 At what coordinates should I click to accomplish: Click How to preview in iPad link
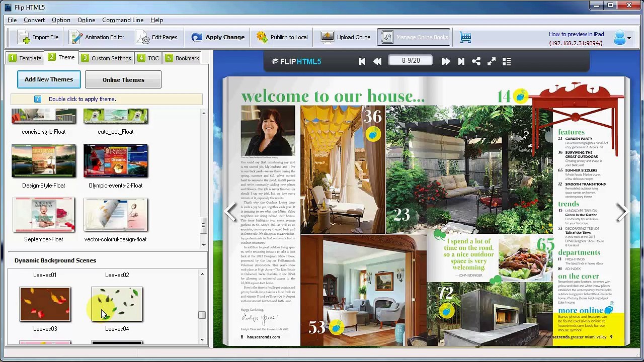click(x=576, y=34)
